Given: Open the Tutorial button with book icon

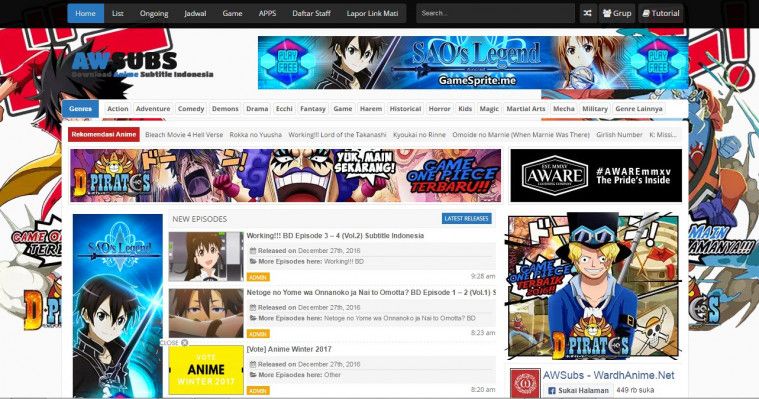Looking at the screenshot, I should (x=660, y=14).
